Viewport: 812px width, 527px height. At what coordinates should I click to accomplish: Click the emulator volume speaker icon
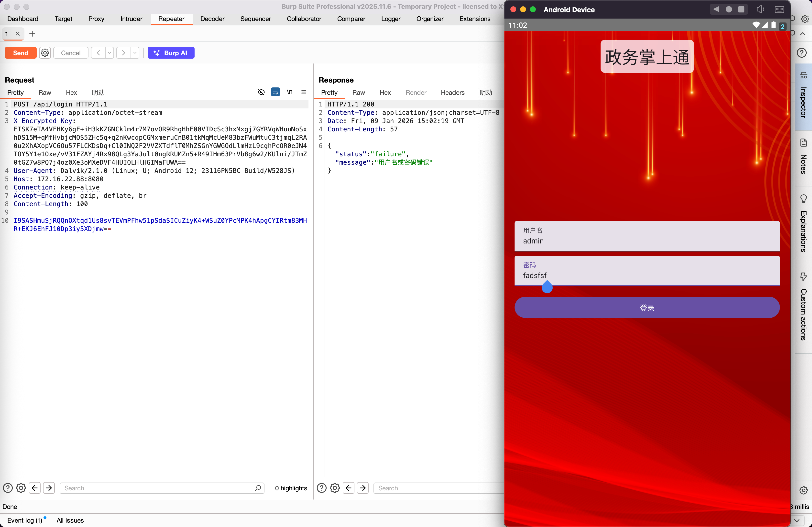pyautogui.click(x=760, y=9)
